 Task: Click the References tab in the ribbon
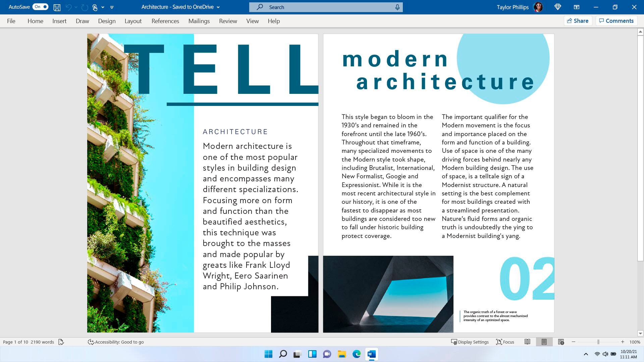click(165, 21)
